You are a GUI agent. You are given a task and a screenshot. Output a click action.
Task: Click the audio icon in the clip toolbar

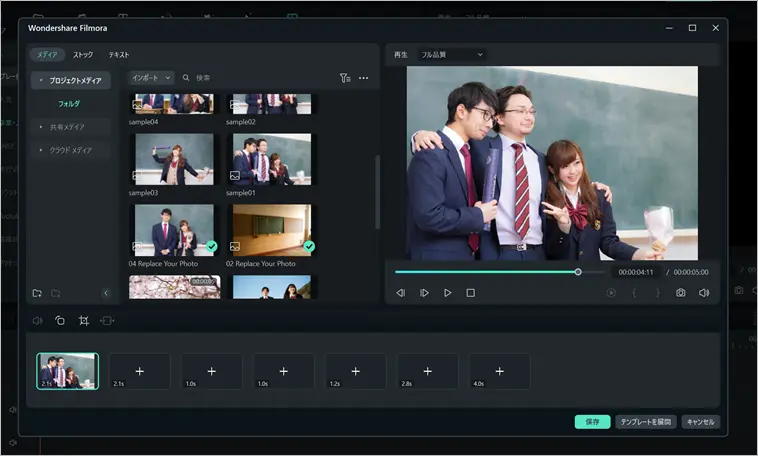(x=37, y=321)
